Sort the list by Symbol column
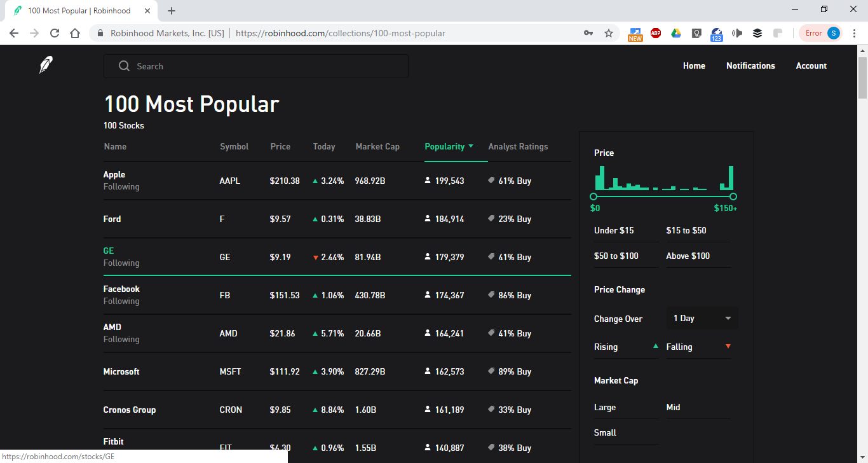 click(x=234, y=146)
